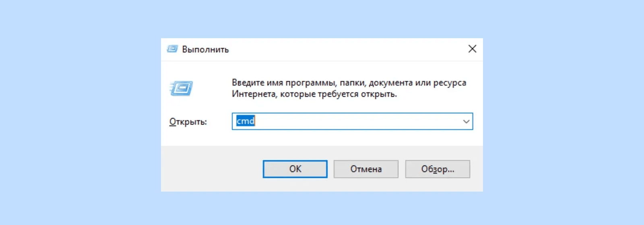Click the word "ресурса" in the description
The image size is (644, 225).
pyautogui.click(x=450, y=83)
